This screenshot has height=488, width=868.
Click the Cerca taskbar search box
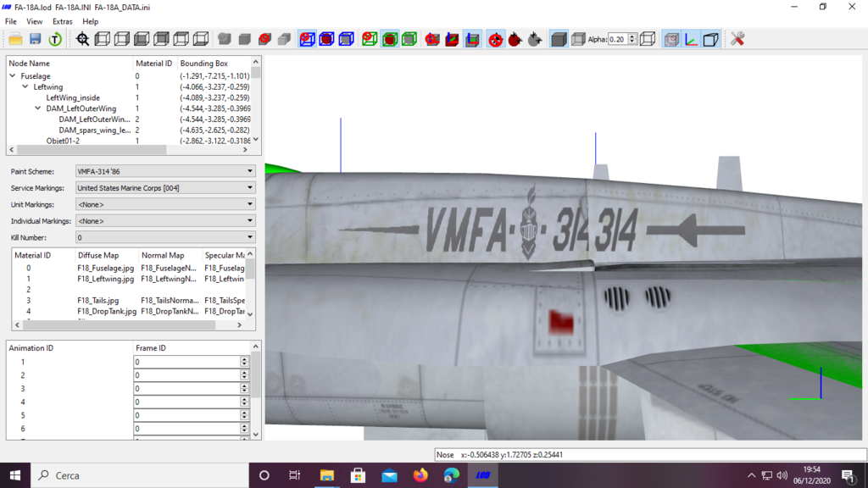click(140, 475)
